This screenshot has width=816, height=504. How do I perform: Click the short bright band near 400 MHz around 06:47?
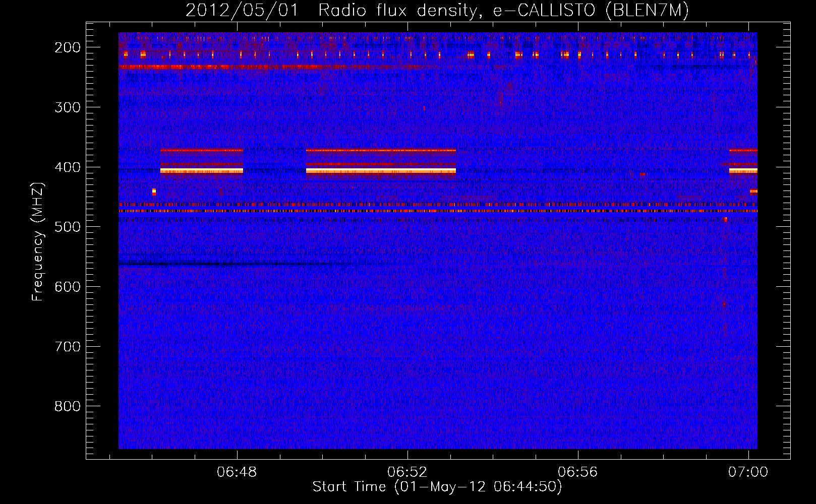point(202,171)
